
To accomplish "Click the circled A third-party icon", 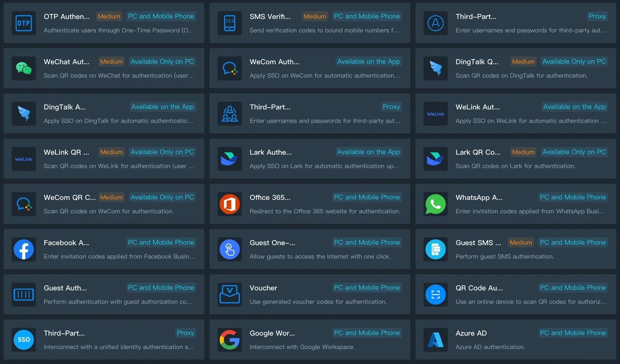I will click(x=436, y=23).
